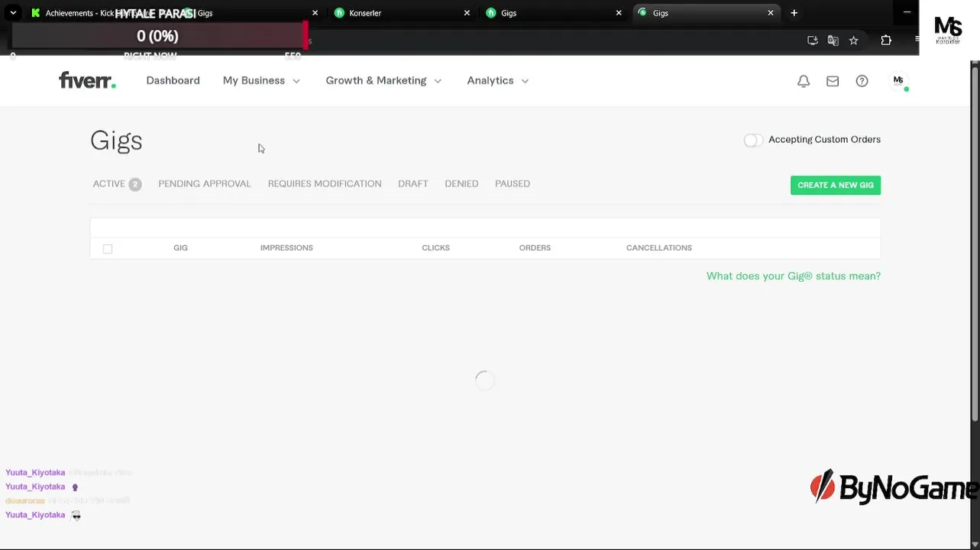Open a new browser tab

794,13
